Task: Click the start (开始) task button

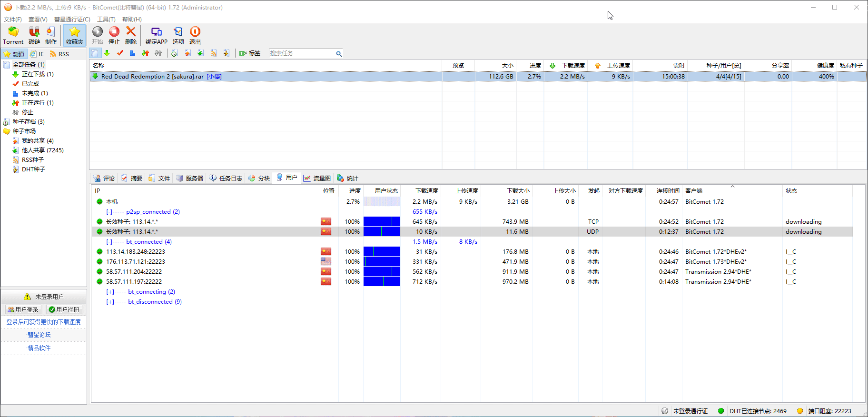Action: (98, 36)
